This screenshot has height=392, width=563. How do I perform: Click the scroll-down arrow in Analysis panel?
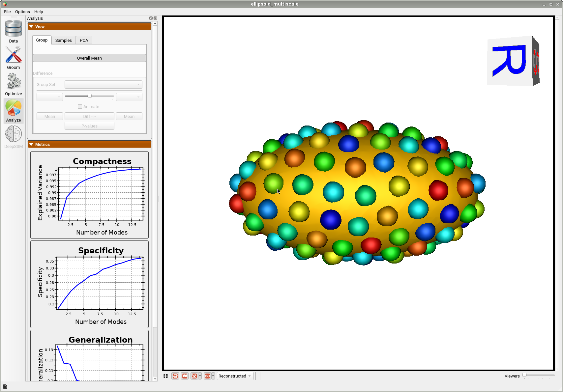tap(155, 379)
